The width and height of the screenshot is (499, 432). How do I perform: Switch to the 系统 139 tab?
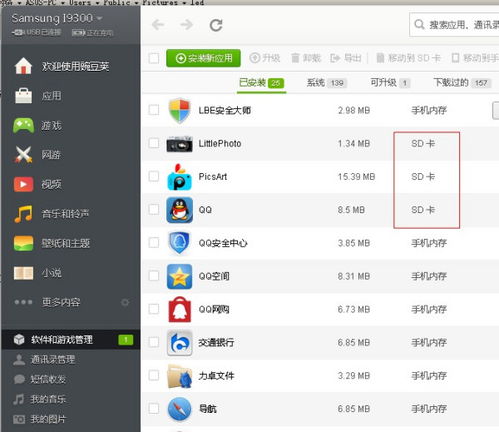(x=327, y=83)
